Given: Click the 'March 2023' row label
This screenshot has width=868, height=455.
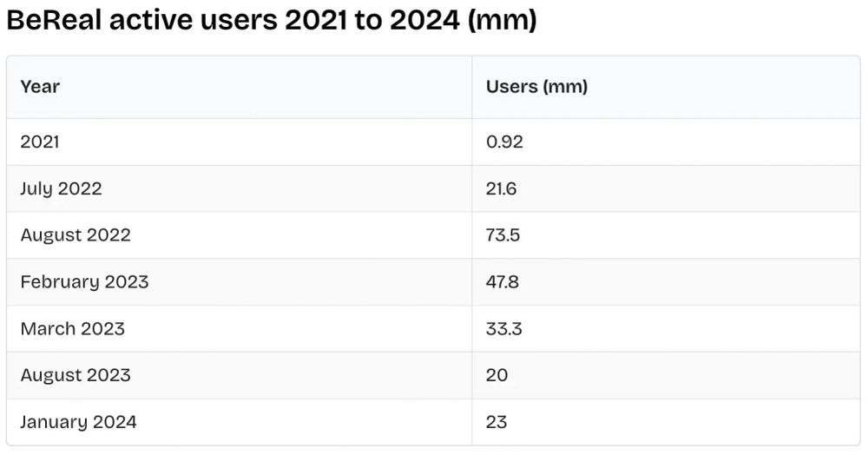Looking at the screenshot, I should coord(73,329).
